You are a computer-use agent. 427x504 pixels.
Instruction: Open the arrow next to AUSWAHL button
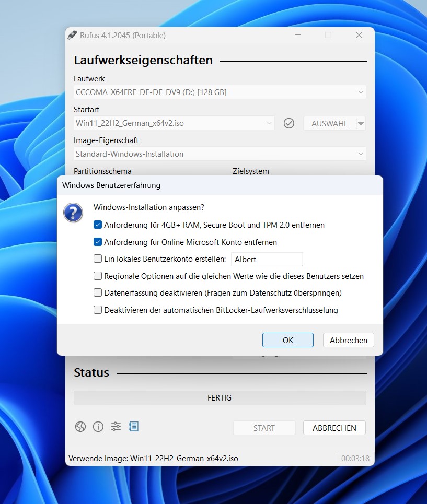click(361, 123)
